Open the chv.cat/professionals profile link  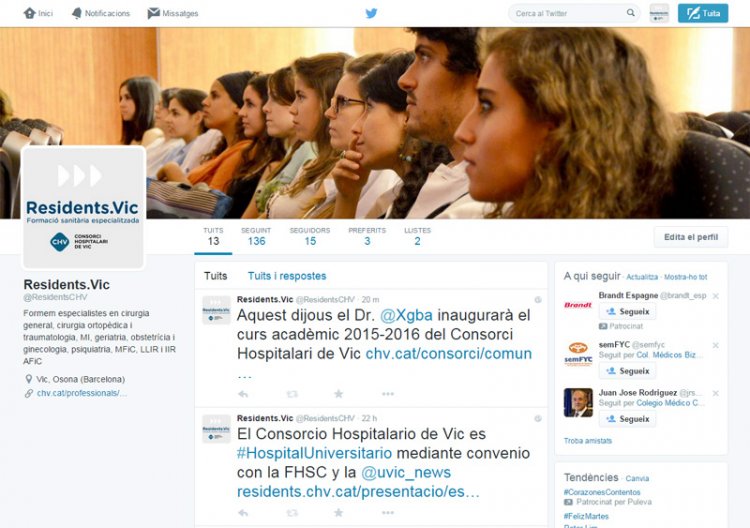pyautogui.click(x=82, y=393)
